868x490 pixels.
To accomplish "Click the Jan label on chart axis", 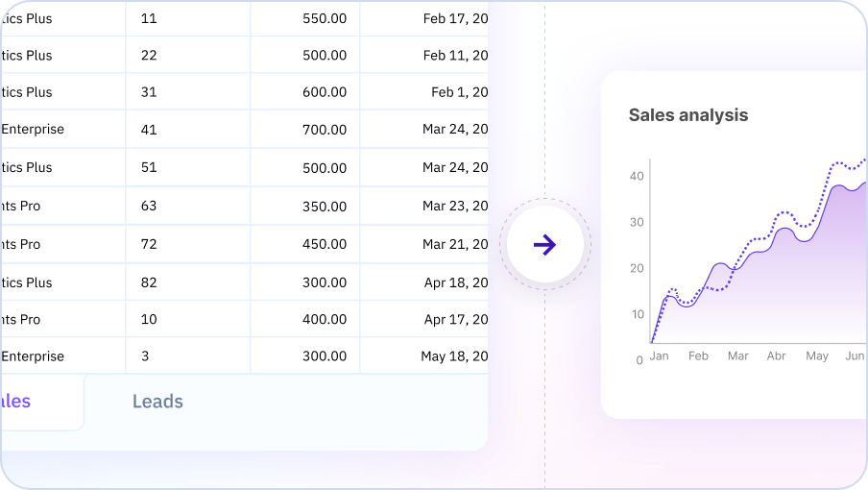I will tap(659, 356).
